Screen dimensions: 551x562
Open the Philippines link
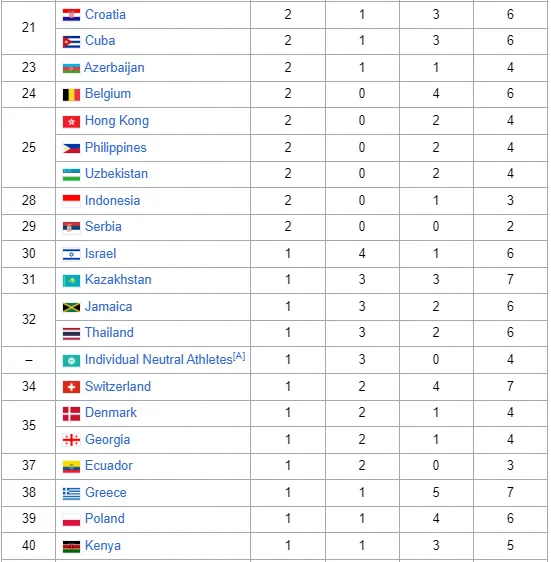(115, 148)
